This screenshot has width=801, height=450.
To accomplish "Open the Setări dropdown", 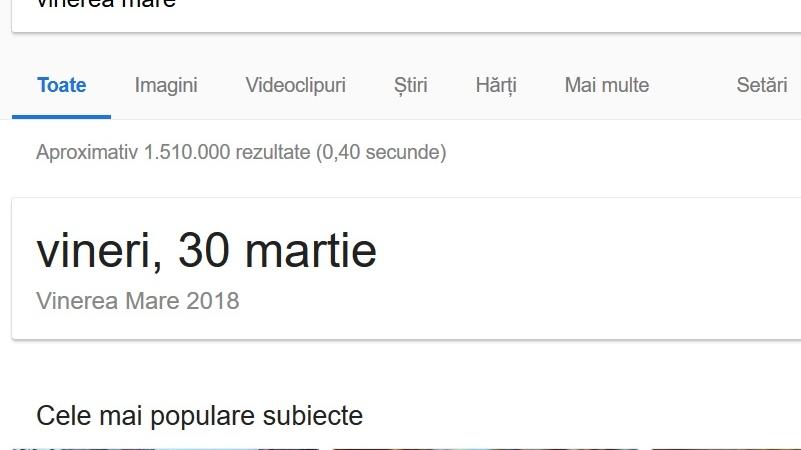I will (762, 86).
